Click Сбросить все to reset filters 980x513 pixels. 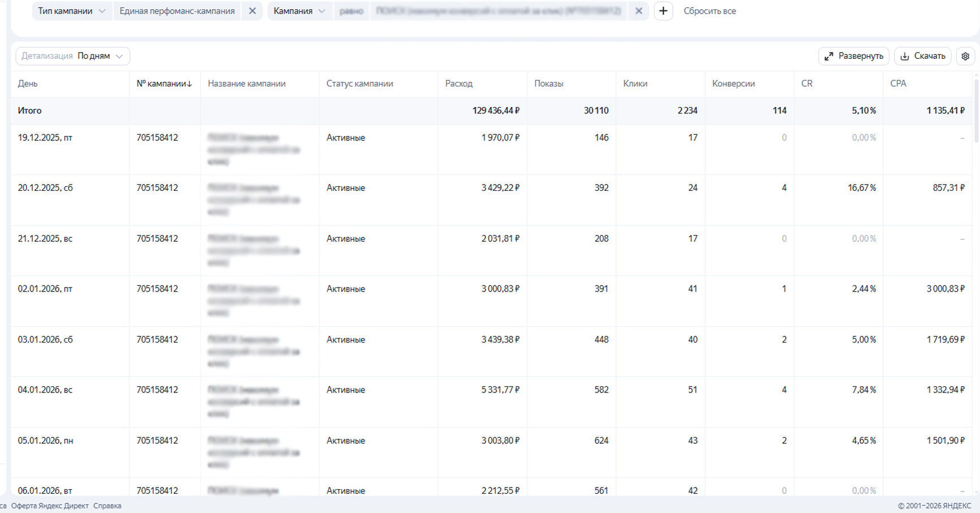pyautogui.click(x=710, y=11)
